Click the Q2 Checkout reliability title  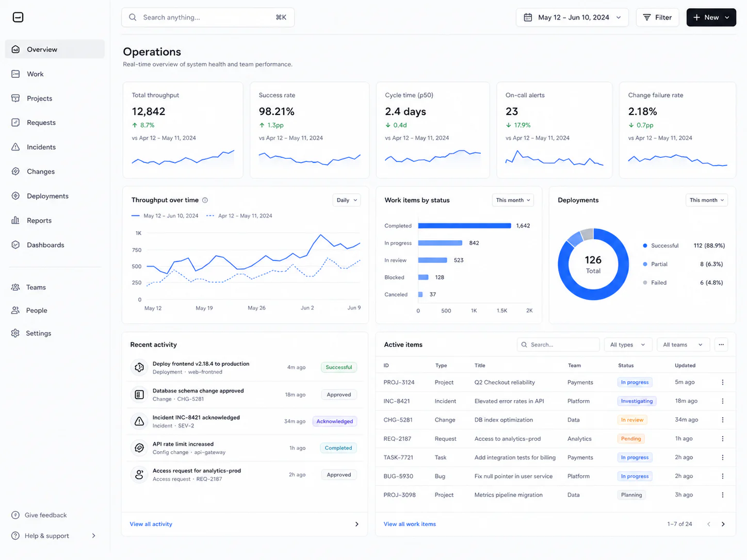tap(505, 382)
